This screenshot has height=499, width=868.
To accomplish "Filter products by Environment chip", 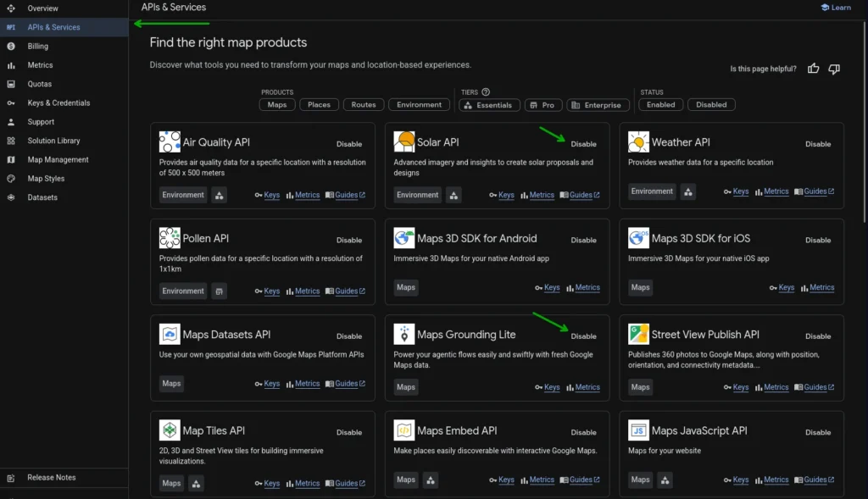I will [419, 105].
